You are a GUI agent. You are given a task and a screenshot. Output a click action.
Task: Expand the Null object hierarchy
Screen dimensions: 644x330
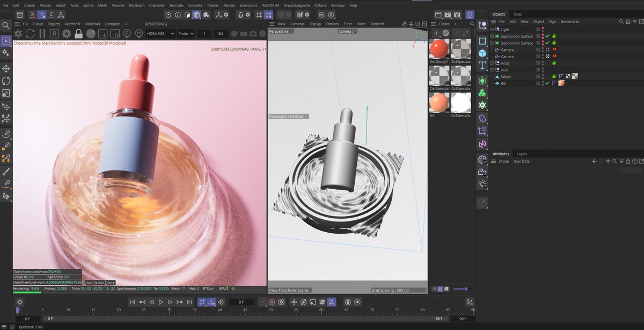492,70
